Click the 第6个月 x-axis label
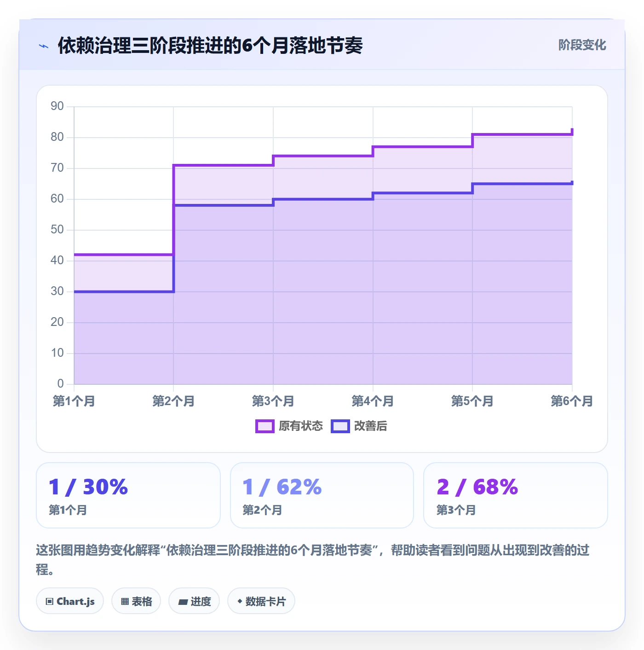Screen dimensions: 644x650 pos(572,401)
